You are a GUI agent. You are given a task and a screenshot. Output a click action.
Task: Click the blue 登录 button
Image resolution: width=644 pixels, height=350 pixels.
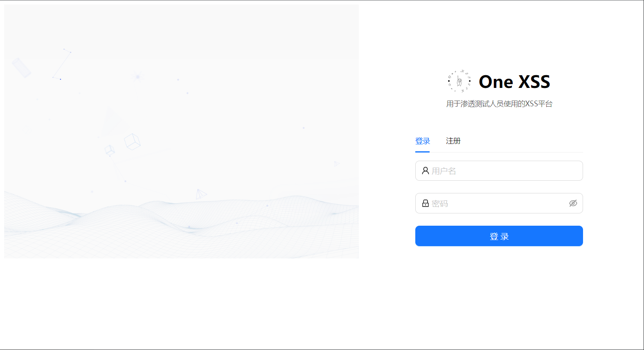click(499, 236)
